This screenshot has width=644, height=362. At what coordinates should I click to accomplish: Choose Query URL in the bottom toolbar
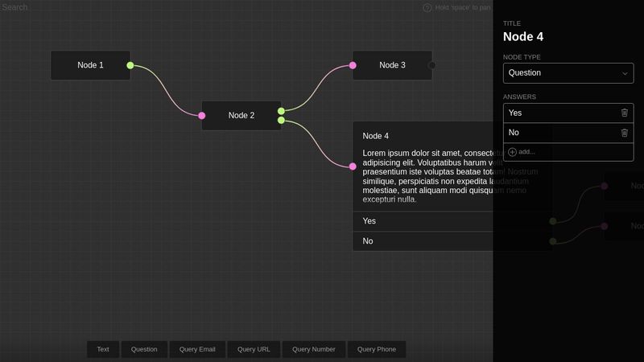pyautogui.click(x=254, y=349)
